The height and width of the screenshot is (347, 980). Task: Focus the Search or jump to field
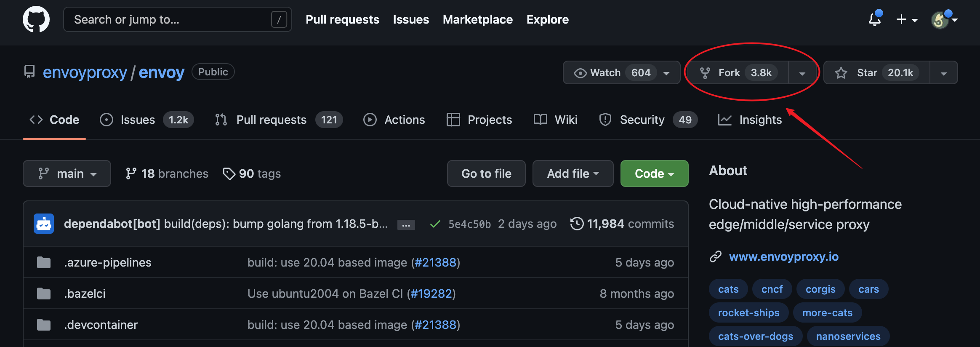(x=178, y=19)
